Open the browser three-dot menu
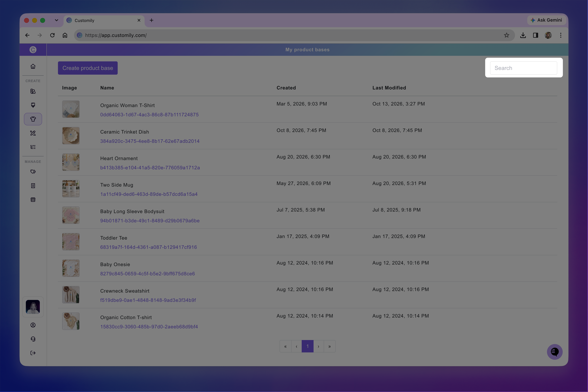 (561, 35)
